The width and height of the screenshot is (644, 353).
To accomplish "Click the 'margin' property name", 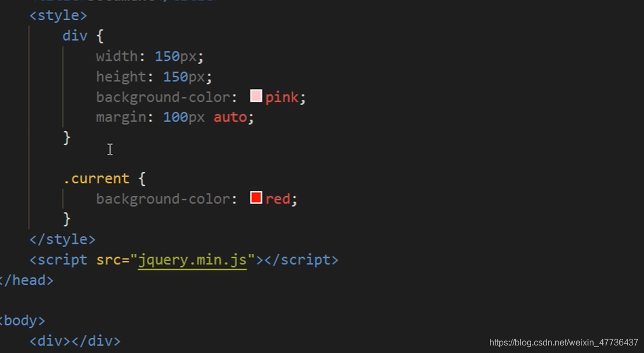I will pos(121,118).
